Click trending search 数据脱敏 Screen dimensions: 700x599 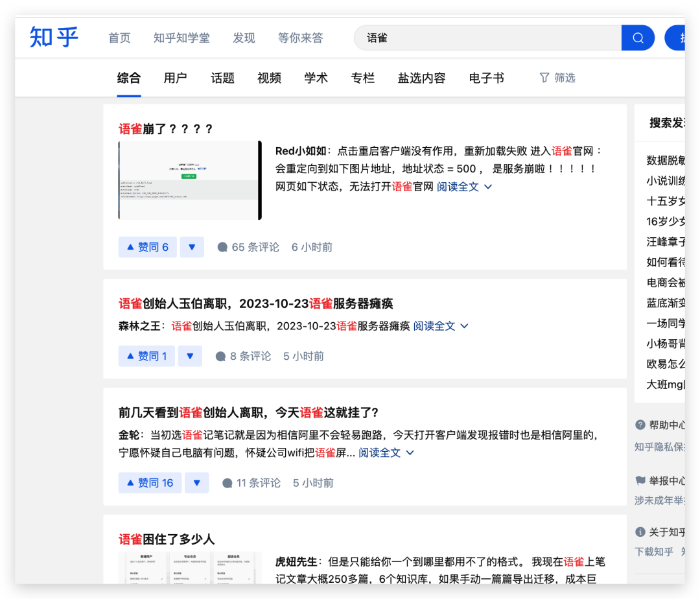(666, 160)
